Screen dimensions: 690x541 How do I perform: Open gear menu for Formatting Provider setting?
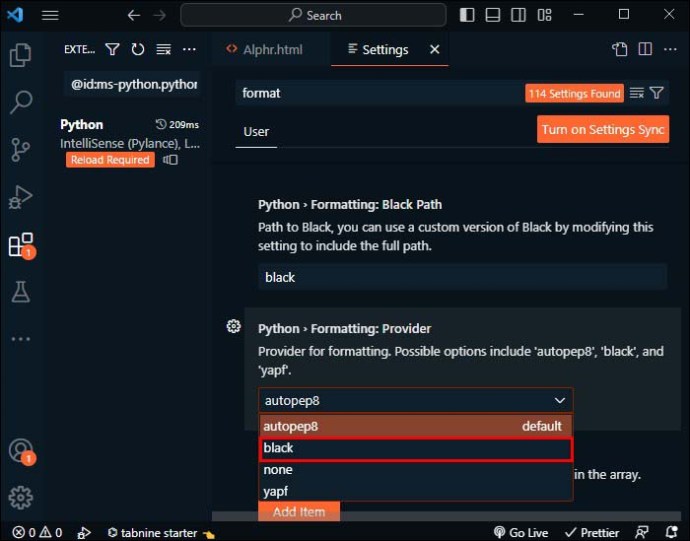[234, 326]
